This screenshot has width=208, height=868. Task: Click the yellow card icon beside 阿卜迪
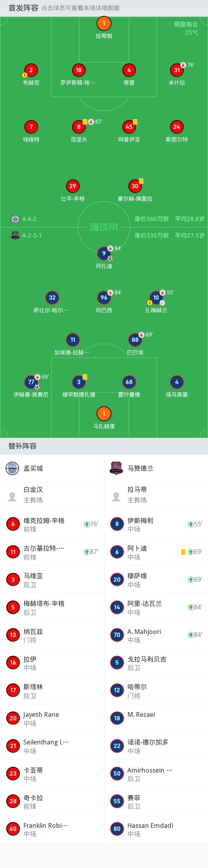click(183, 552)
